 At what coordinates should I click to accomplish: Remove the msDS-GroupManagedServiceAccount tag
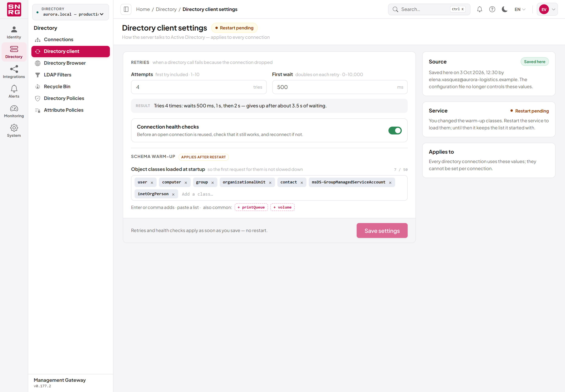(390, 182)
